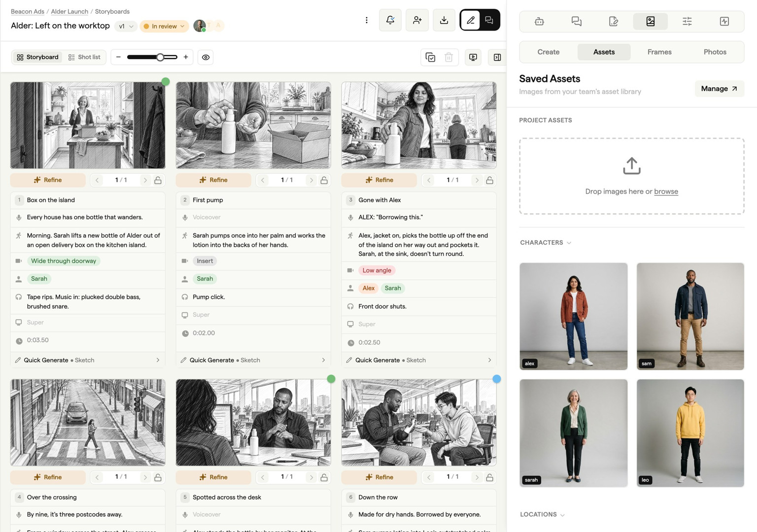Open the notifications bell icon
757x532 pixels.
pyautogui.click(x=390, y=20)
